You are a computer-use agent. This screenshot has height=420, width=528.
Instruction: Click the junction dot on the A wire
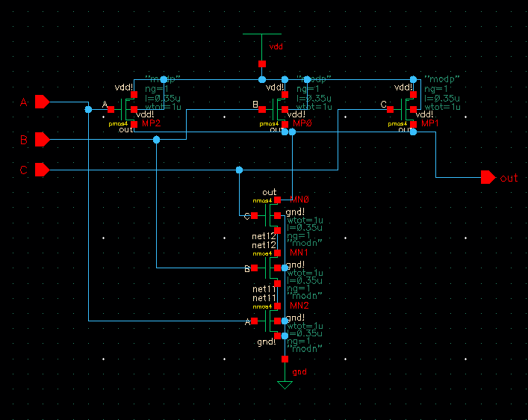pos(89,109)
